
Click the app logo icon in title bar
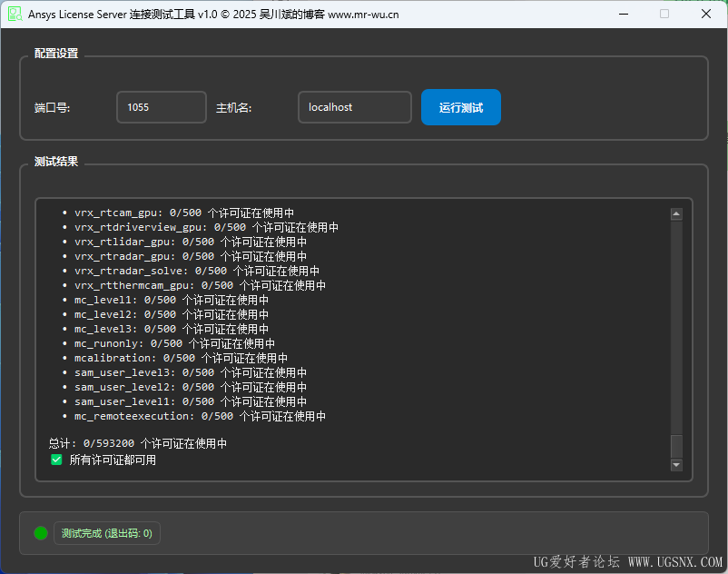[x=15, y=14]
